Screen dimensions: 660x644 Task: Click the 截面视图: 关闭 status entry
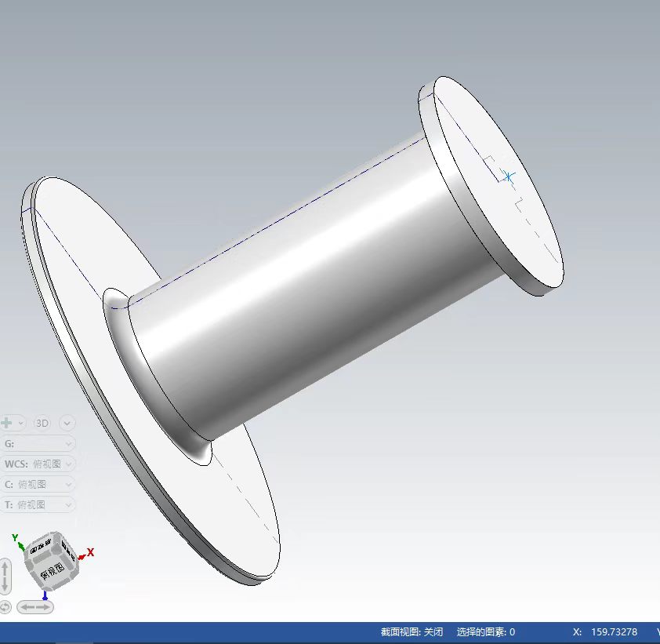tap(412, 631)
